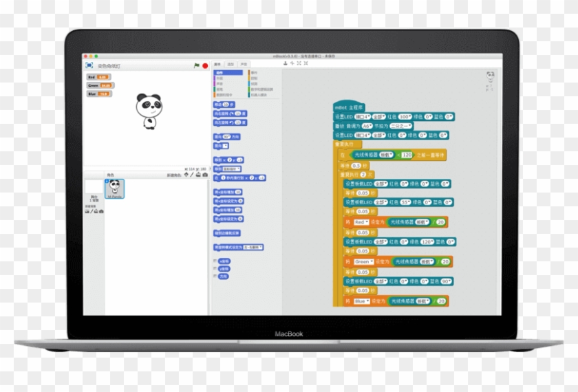Open the Green variable dropdown in script
The image size is (578, 392).
pos(364,262)
